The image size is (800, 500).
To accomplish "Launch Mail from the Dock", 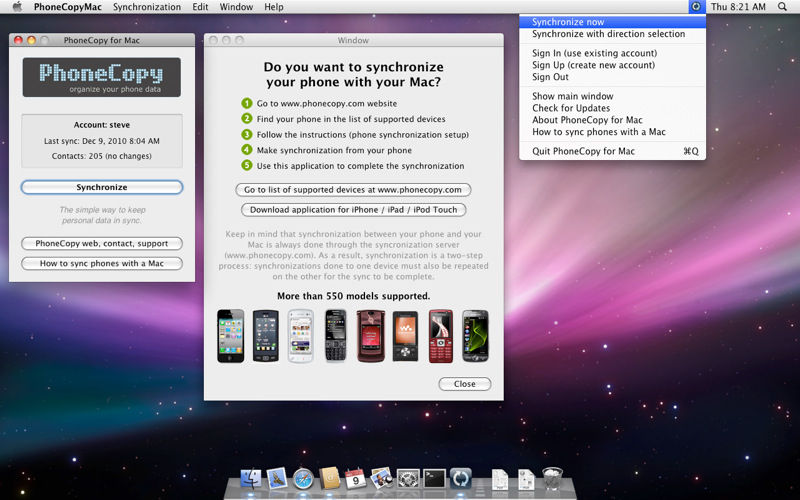I will [277, 479].
